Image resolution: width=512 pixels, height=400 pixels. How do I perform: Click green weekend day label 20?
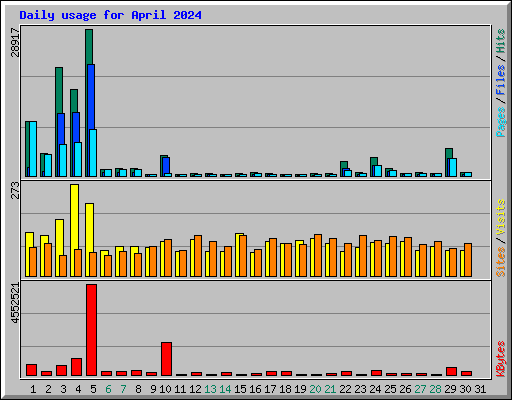(315, 389)
